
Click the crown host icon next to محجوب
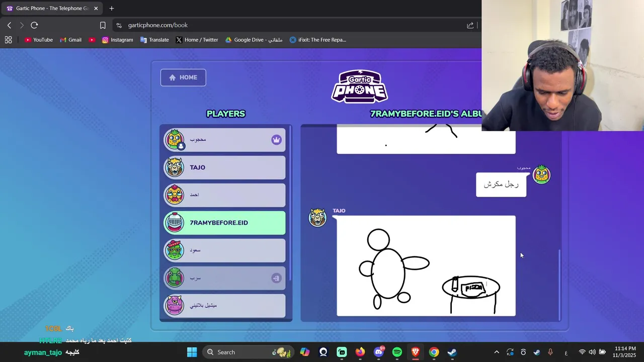click(x=276, y=140)
